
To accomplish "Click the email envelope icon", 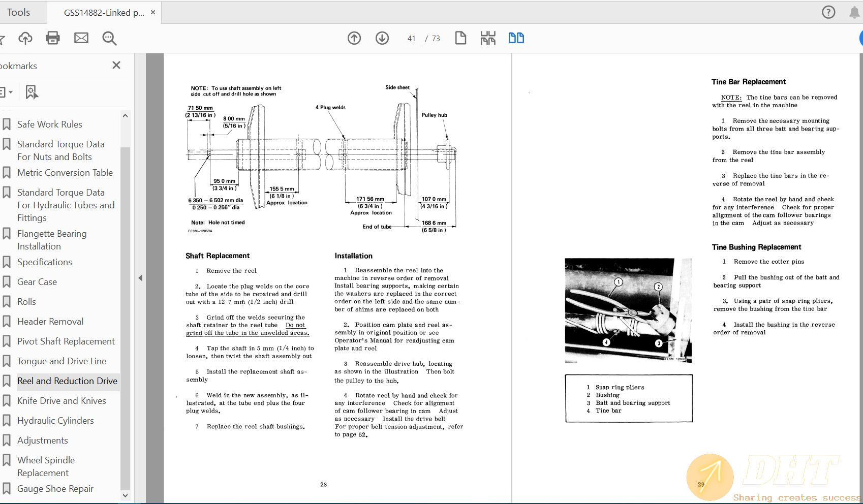I will tap(81, 38).
